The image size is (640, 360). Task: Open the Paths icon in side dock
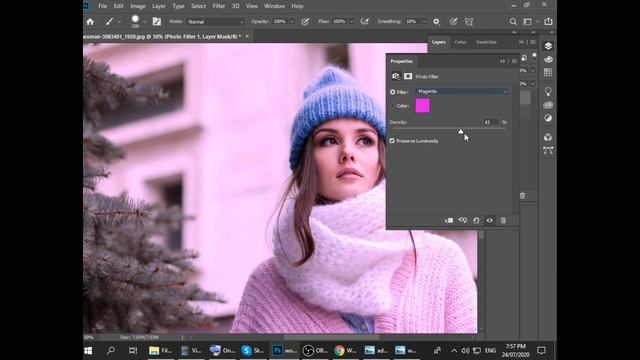pos(548,151)
